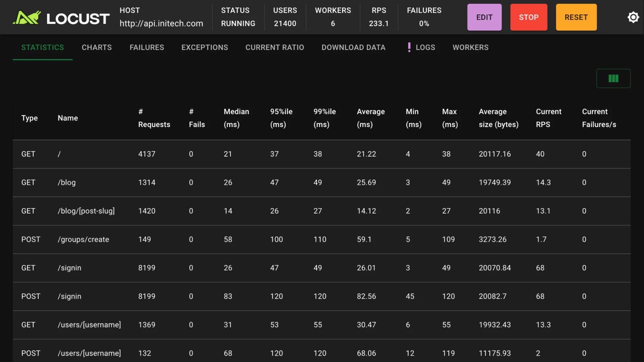Image resolution: width=644 pixels, height=362 pixels.
Task: Click the Locust grasshopper logo
Action: pyautogui.click(x=26, y=17)
